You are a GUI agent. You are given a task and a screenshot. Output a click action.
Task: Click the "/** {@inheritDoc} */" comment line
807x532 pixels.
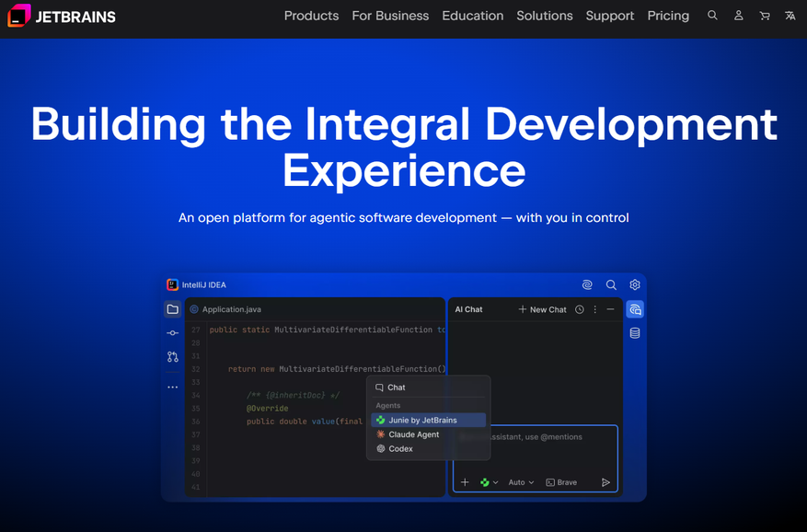click(x=293, y=396)
